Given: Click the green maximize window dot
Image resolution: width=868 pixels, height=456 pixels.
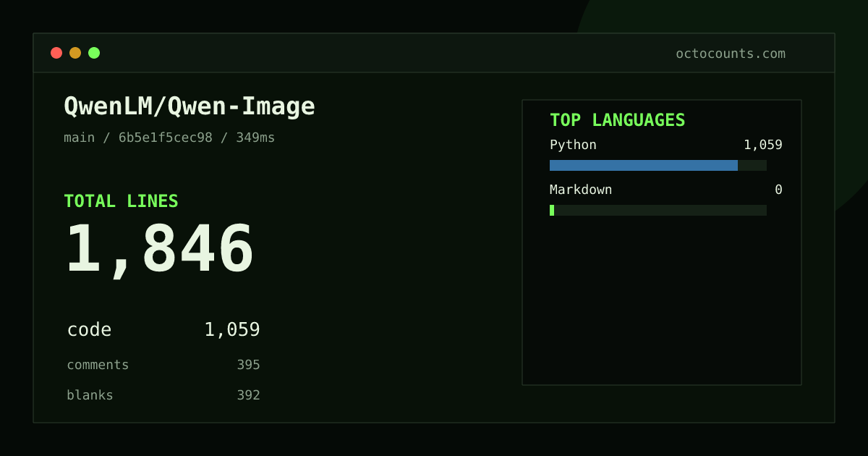Looking at the screenshot, I should coord(94,53).
